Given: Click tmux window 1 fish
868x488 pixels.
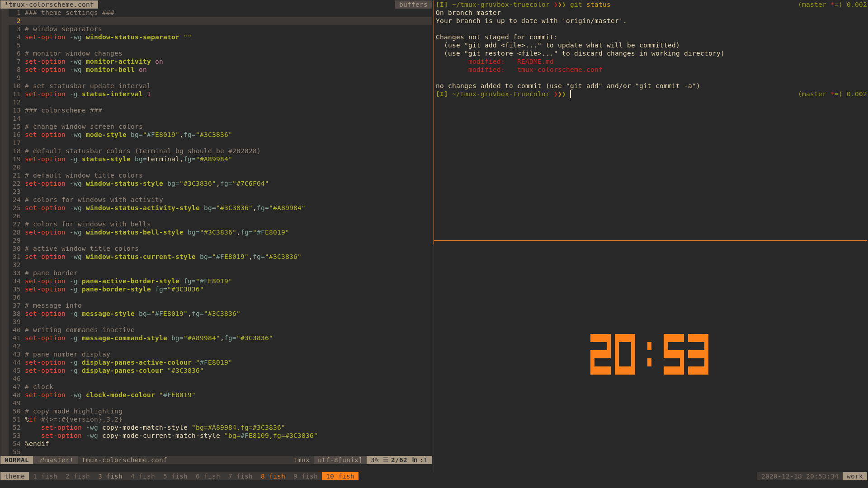Looking at the screenshot, I should tap(45, 476).
